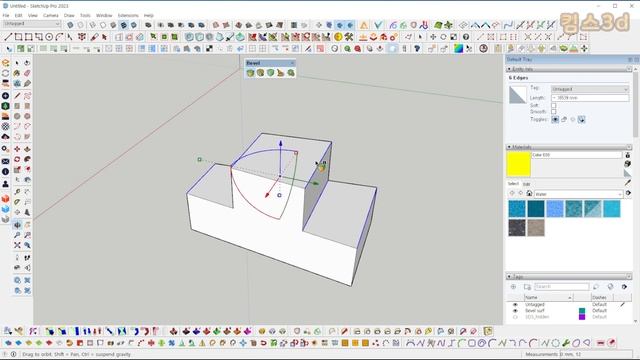Toggle the Smooth checkbox
The width and height of the screenshot is (640, 360).
(x=553, y=111)
